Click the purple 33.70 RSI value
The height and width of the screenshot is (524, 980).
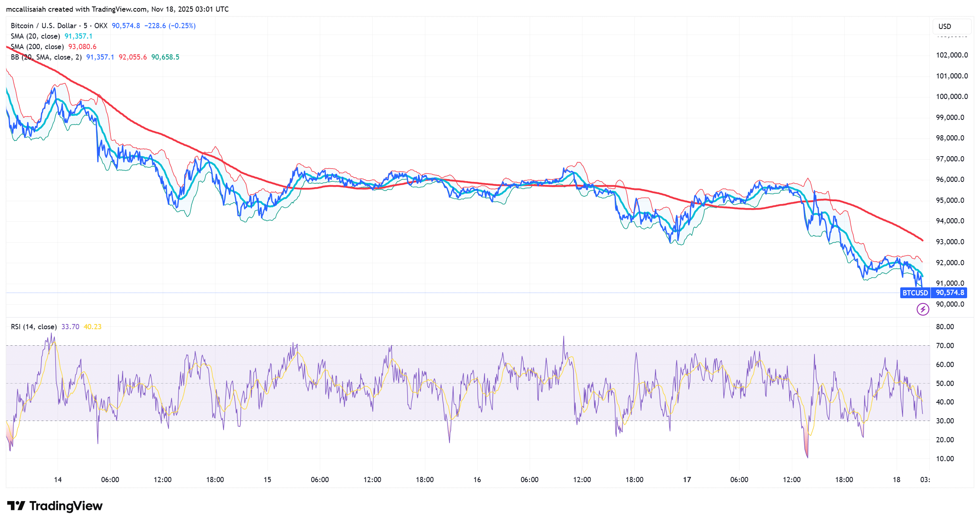(70, 327)
